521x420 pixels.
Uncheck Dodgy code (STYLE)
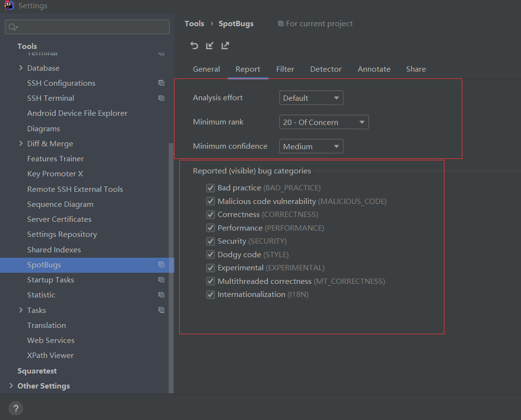tap(210, 254)
